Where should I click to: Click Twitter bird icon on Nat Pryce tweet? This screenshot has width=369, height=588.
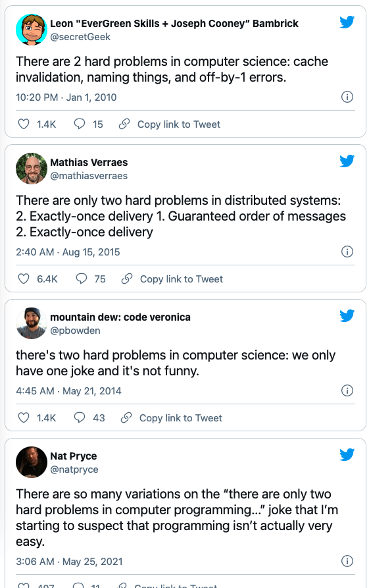[x=347, y=454]
